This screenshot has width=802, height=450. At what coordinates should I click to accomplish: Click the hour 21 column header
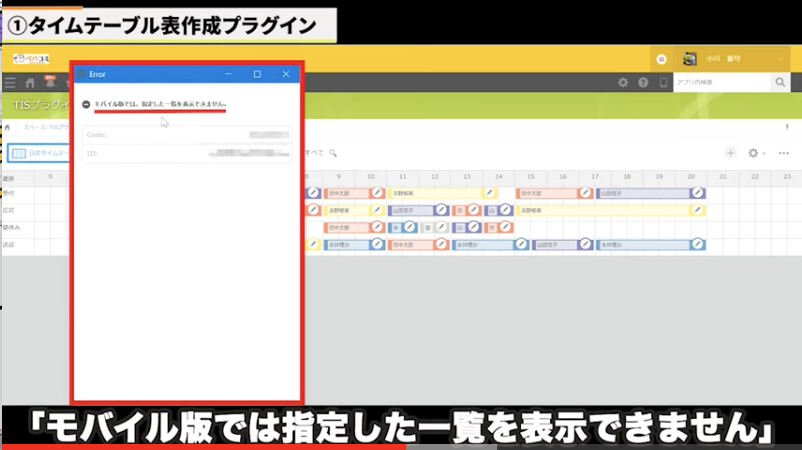[x=721, y=177]
